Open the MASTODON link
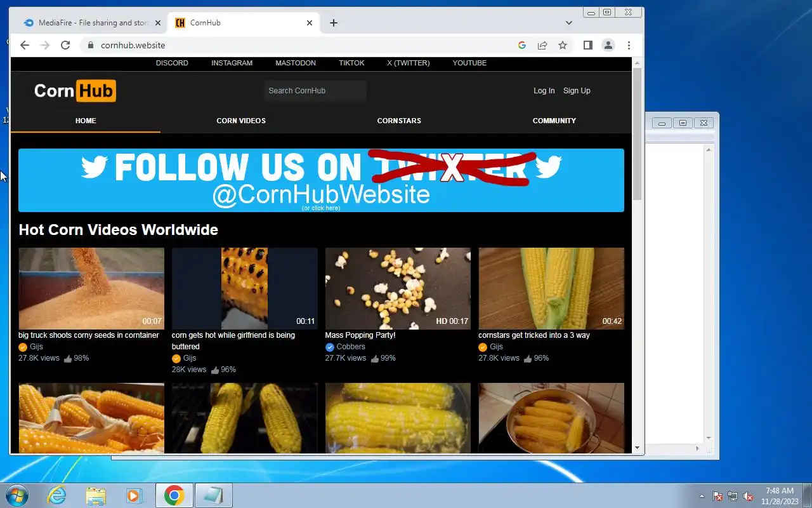This screenshot has width=812, height=508. 296,63
